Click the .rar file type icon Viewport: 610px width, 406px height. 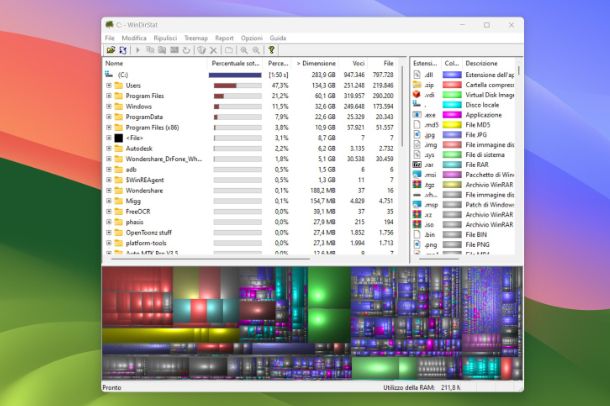[417, 164]
